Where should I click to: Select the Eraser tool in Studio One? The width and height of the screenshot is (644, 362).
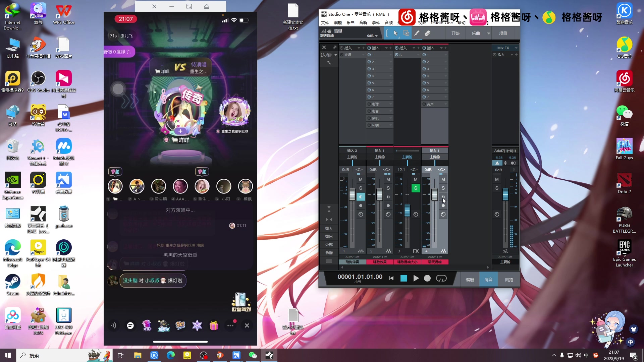427,33
